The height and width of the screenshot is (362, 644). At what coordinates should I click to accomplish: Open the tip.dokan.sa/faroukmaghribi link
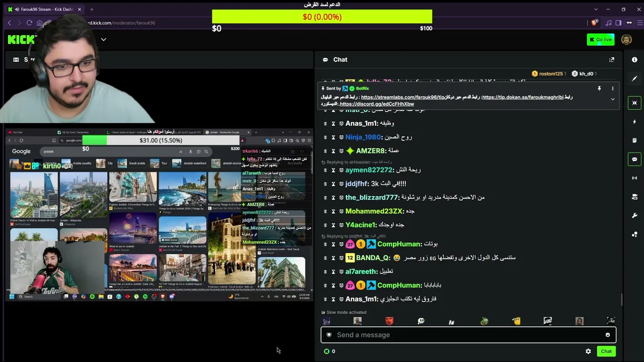[x=523, y=97]
